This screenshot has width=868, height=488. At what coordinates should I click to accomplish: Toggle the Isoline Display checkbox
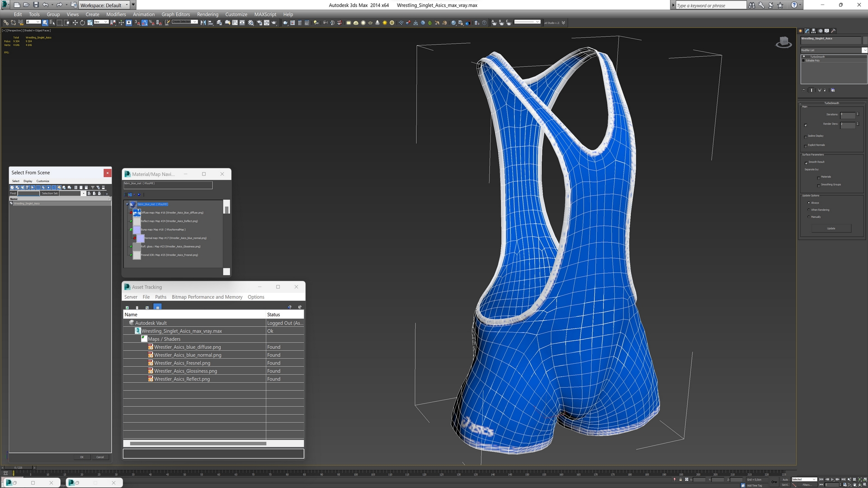coord(806,136)
